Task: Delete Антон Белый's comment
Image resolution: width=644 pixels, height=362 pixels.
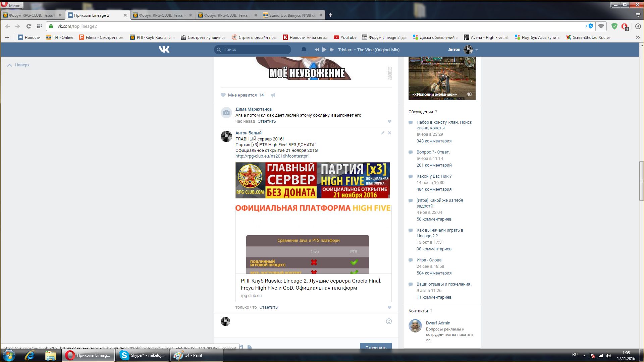Action: tap(389, 133)
